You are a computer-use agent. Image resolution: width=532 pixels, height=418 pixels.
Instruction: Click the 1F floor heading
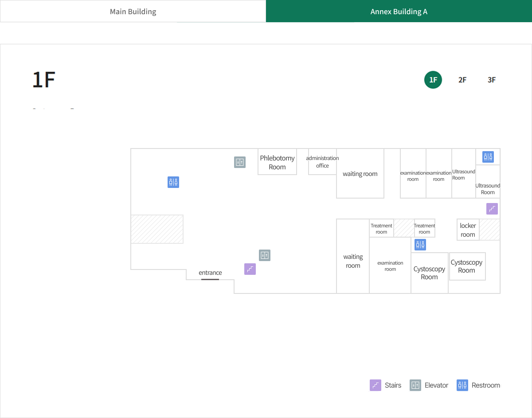pyautogui.click(x=43, y=80)
